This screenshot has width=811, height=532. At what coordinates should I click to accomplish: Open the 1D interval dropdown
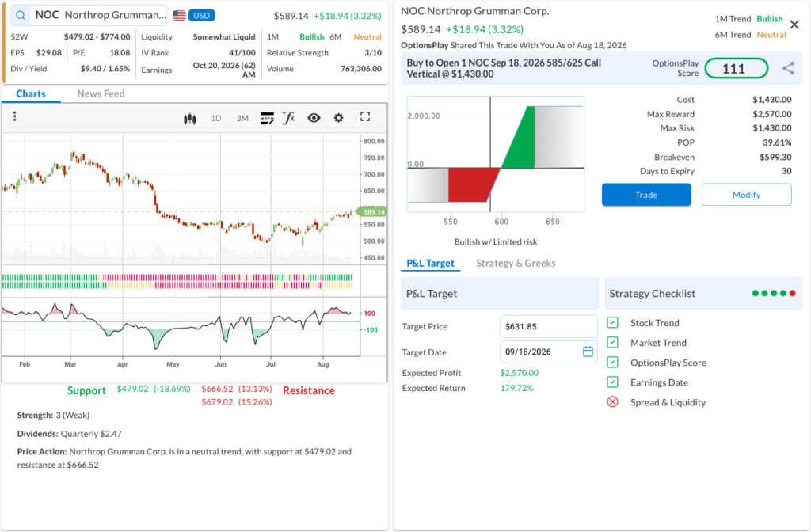[216, 119]
